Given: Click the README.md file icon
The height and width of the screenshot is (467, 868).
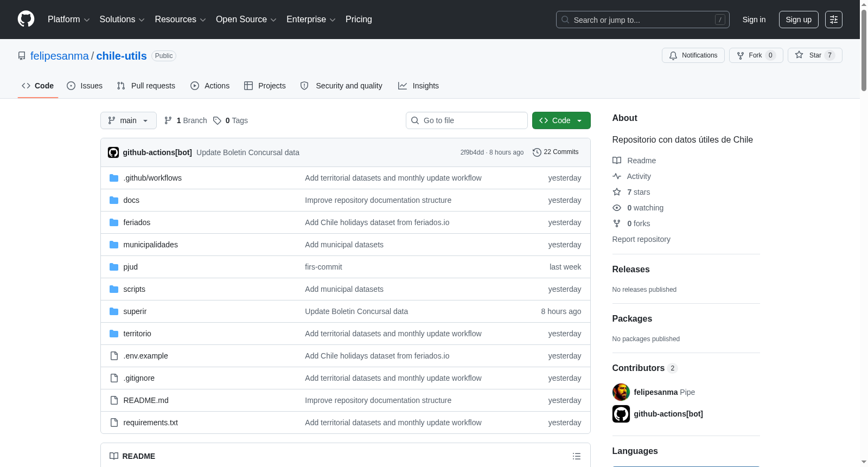Looking at the screenshot, I should pos(114,400).
